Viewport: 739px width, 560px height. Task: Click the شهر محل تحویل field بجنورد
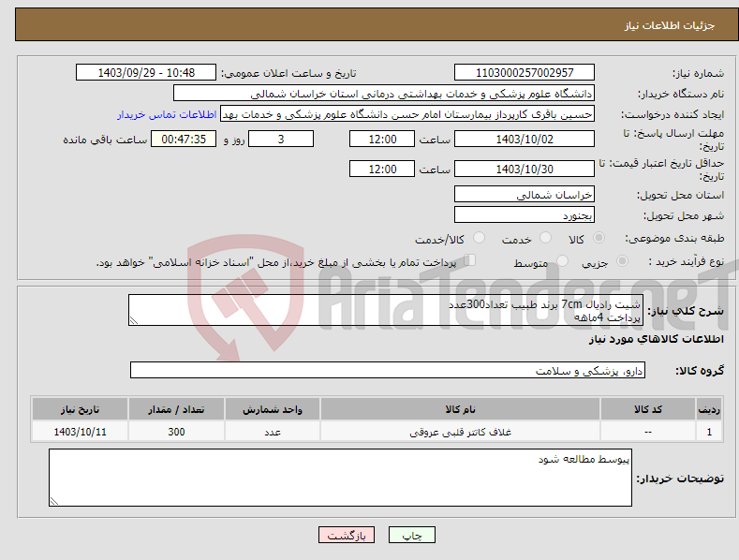[x=525, y=215]
